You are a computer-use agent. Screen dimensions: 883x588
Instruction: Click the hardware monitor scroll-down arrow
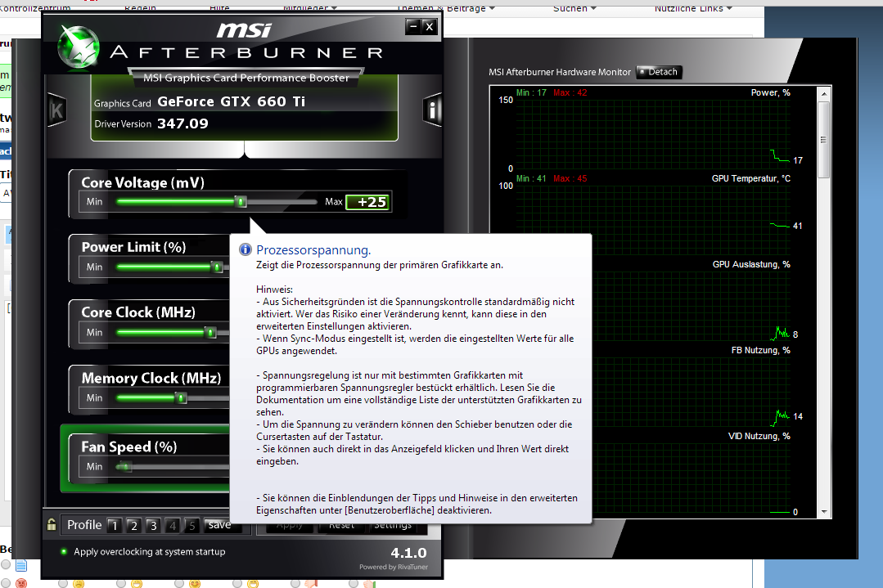[x=824, y=512]
